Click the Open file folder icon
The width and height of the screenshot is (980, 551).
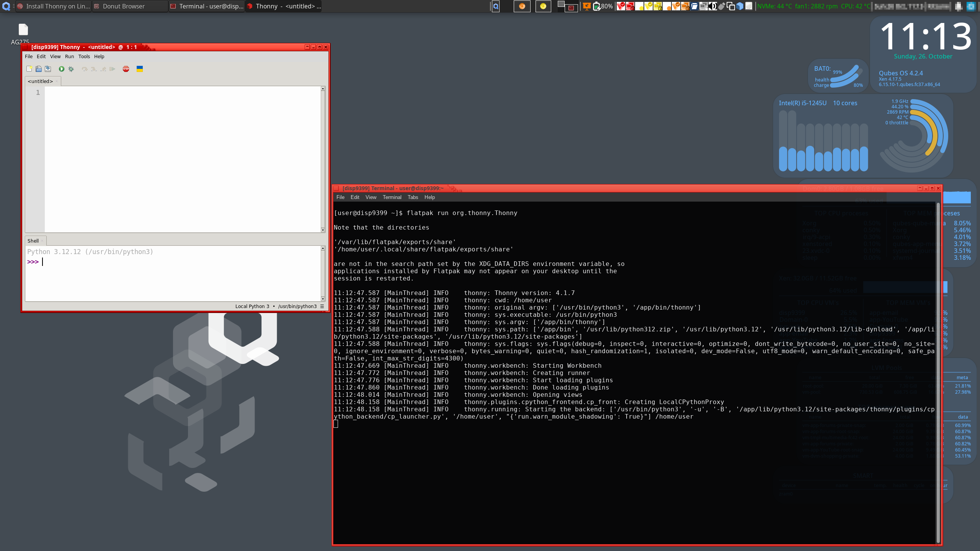(x=38, y=69)
